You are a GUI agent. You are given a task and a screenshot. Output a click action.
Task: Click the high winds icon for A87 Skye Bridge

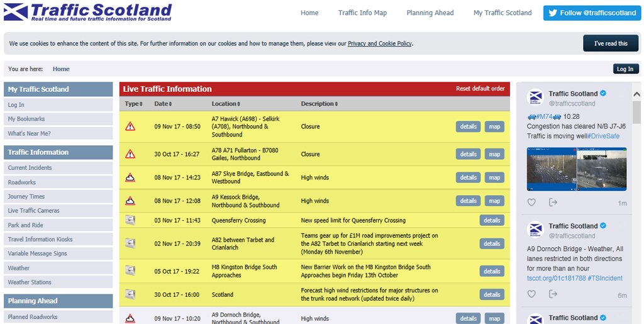pyautogui.click(x=130, y=177)
